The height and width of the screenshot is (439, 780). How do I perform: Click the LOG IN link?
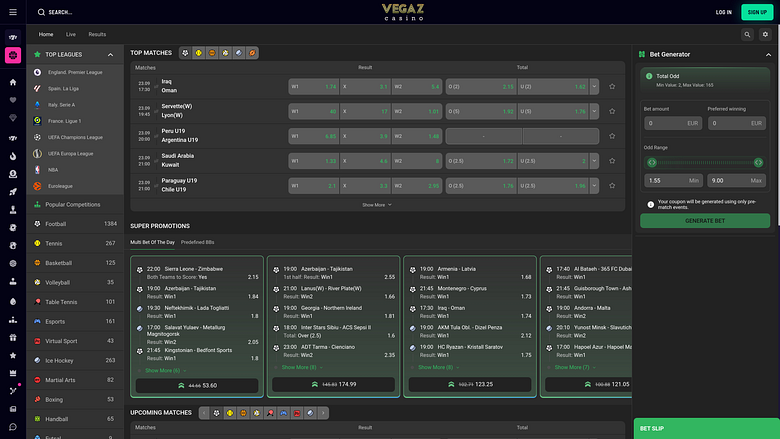point(723,12)
